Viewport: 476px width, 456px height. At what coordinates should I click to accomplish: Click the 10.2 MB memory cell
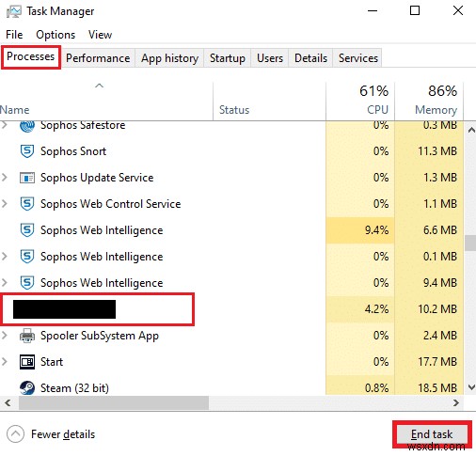click(x=429, y=309)
